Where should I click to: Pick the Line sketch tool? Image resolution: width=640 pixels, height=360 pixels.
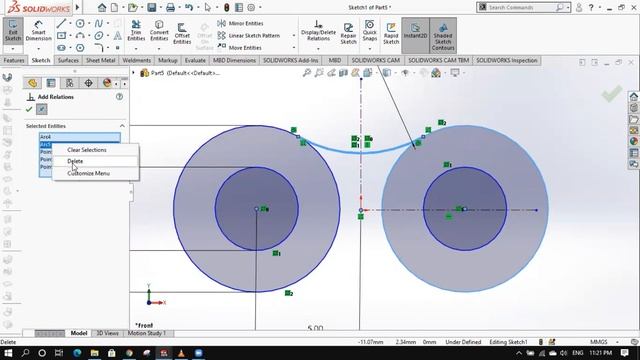tap(61, 24)
